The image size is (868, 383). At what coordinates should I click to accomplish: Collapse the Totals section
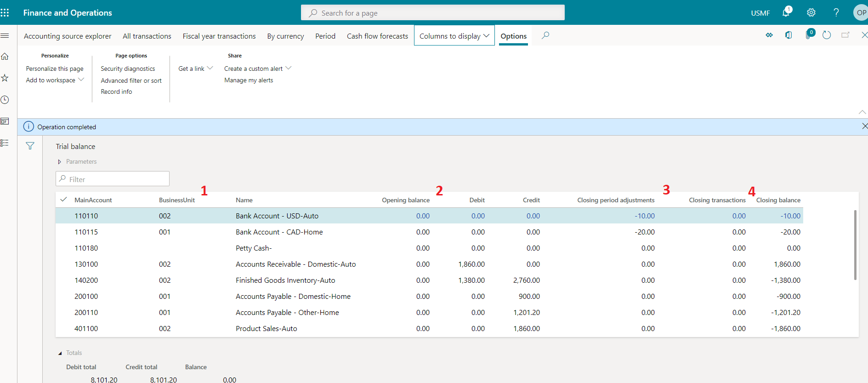tap(60, 353)
